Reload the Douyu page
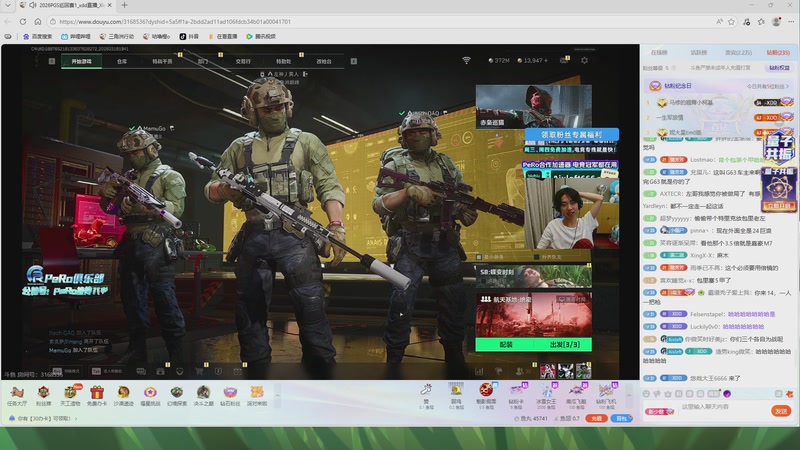 pyautogui.click(x=23, y=21)
